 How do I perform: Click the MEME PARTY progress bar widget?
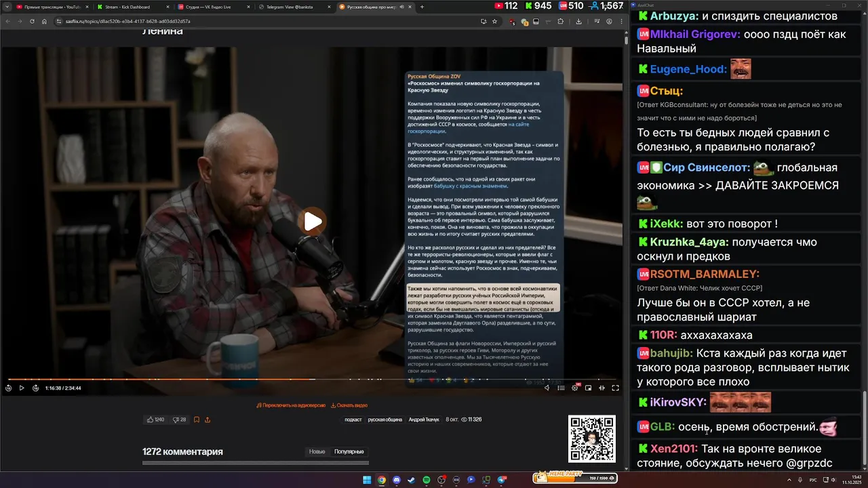[575, 478]
